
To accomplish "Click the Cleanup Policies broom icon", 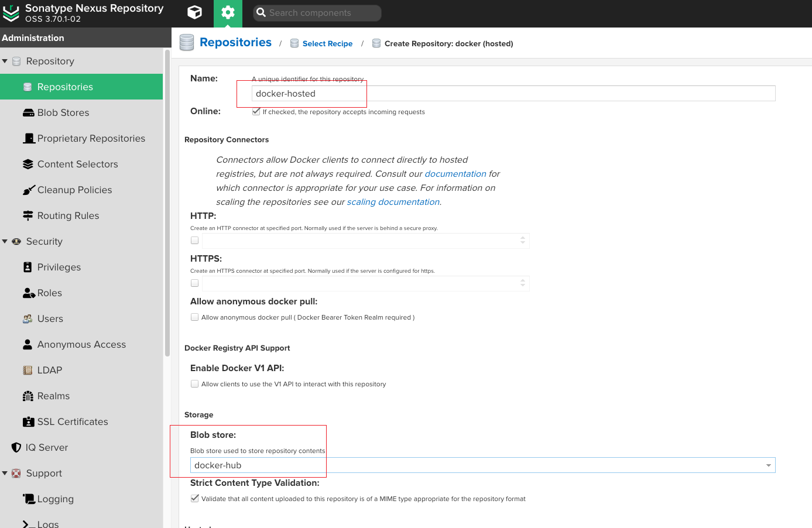I will tap(29, 190).
